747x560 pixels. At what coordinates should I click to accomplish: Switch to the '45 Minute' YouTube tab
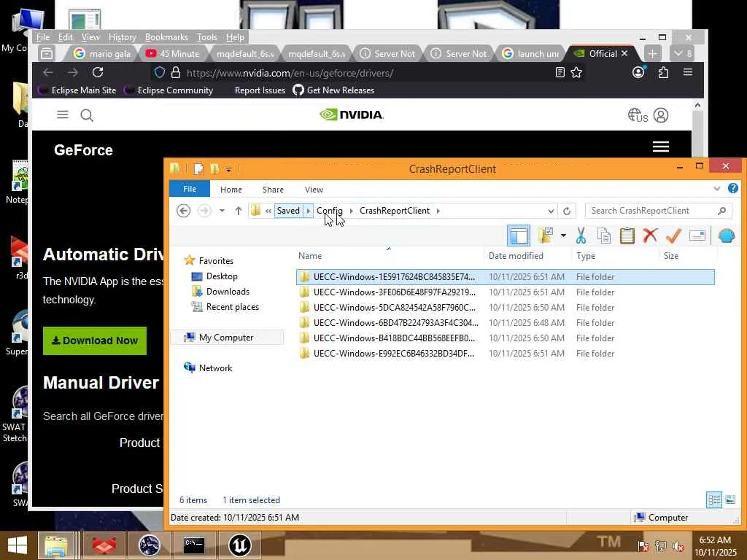pyautogui.click(x=172, y=54)
